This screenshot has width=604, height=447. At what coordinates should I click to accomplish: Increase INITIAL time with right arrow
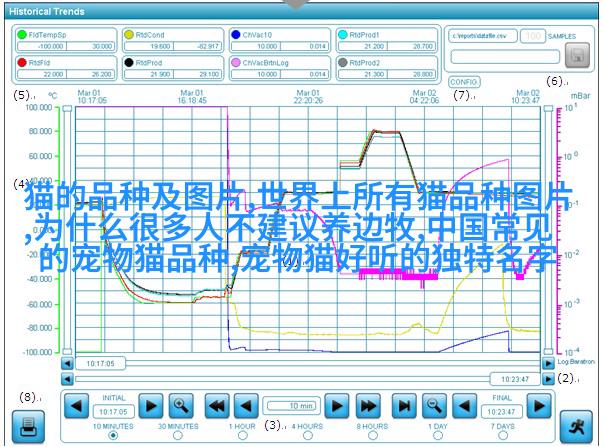(151, 405)
